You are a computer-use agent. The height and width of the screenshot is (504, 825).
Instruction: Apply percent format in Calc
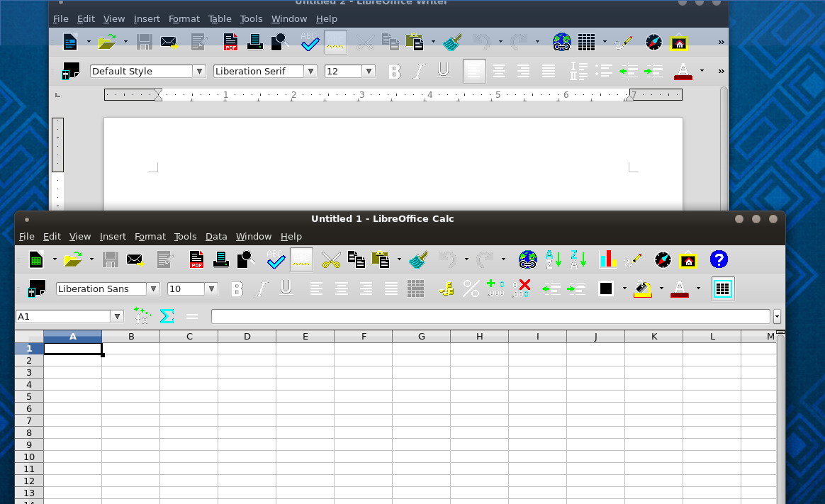tap(471, 289)
